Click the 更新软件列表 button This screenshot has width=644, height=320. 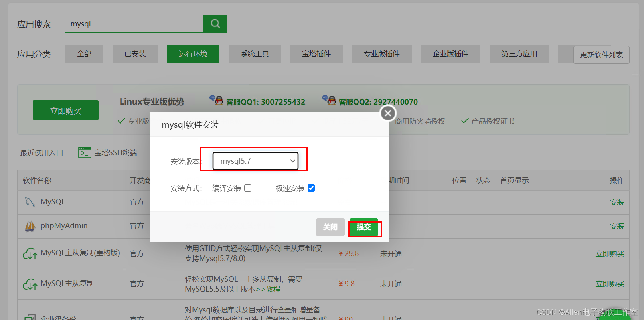pos(601,55)
